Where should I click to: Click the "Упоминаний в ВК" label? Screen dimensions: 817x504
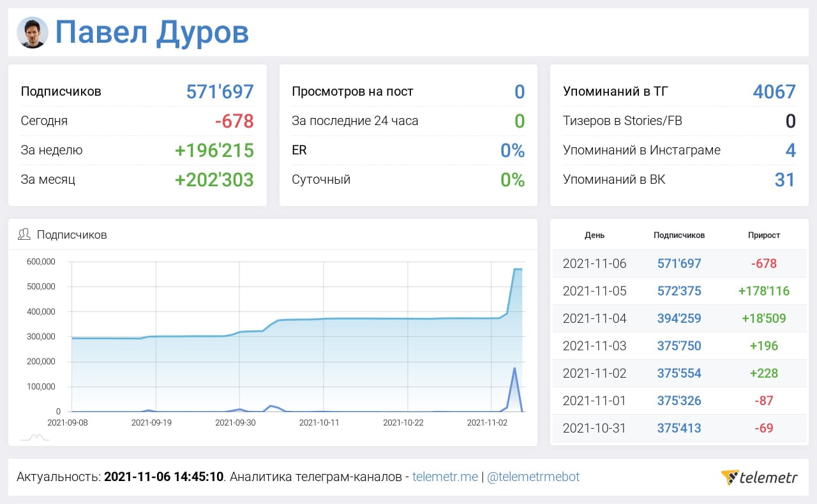tap(614, 179)
